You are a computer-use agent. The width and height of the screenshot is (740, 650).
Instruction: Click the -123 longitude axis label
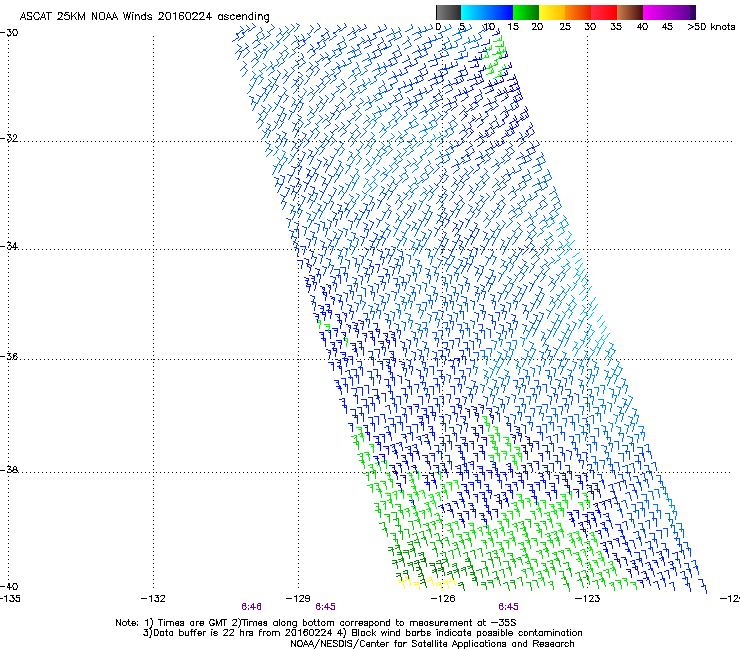(x=588, y=599)
